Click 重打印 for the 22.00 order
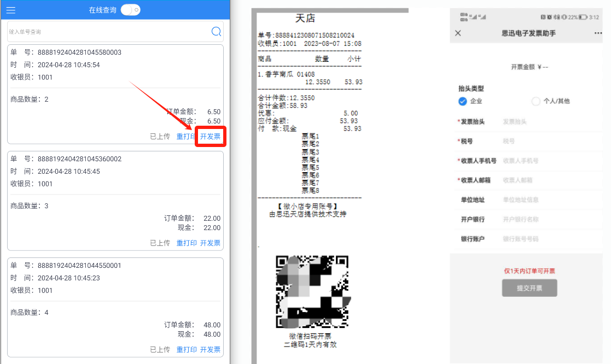This screenshot has width=611, height=364. click(187, 243)
